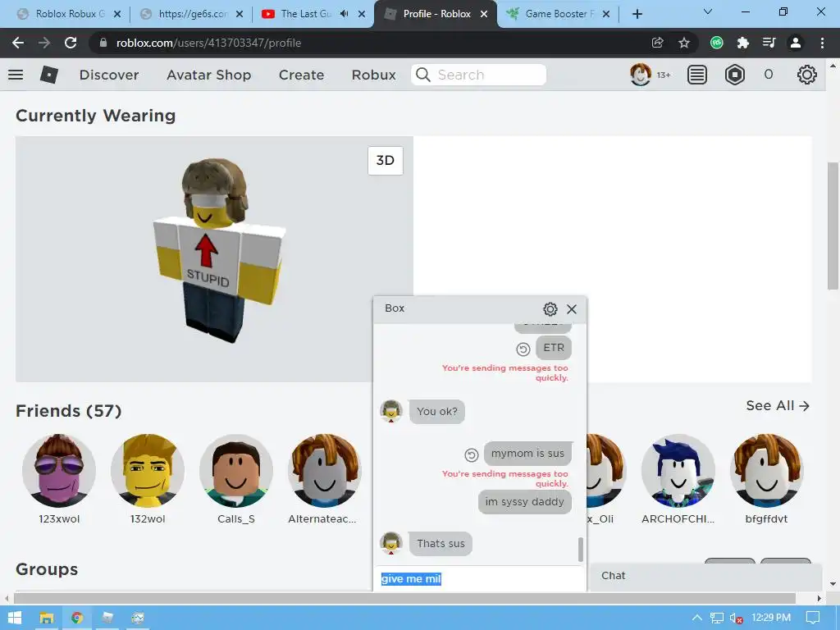
Task: Open chat settings gear in Box chat
Action: coord(550,309)
